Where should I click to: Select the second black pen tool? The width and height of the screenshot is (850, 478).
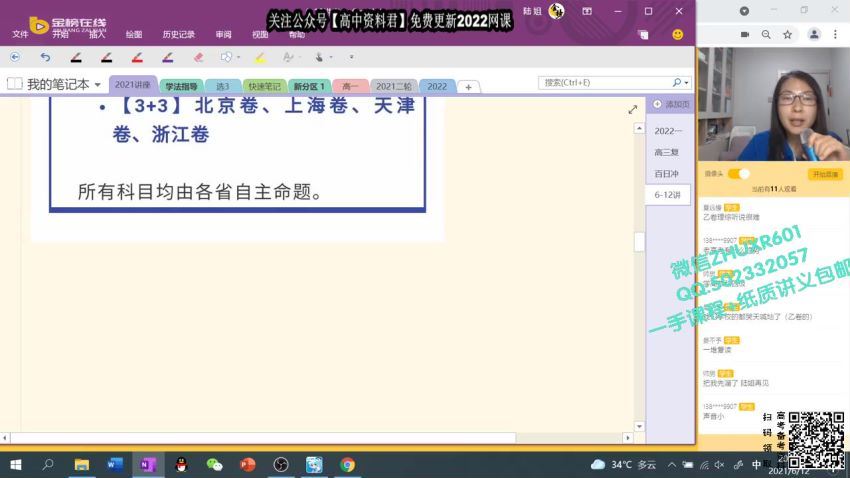pyautogui.click(x=107, y=57)
